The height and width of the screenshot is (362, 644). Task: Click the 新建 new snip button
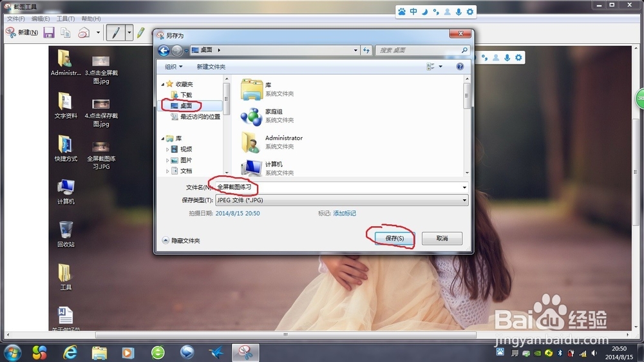pos(22,32)
